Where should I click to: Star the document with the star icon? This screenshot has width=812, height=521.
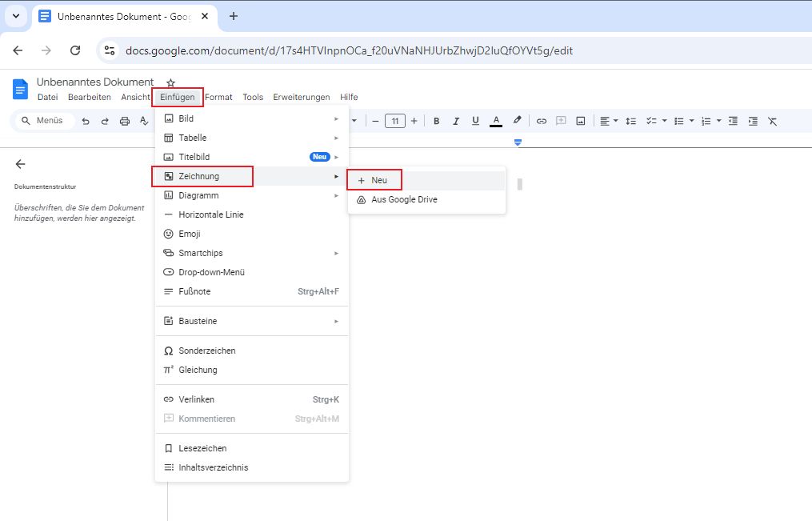170,83
